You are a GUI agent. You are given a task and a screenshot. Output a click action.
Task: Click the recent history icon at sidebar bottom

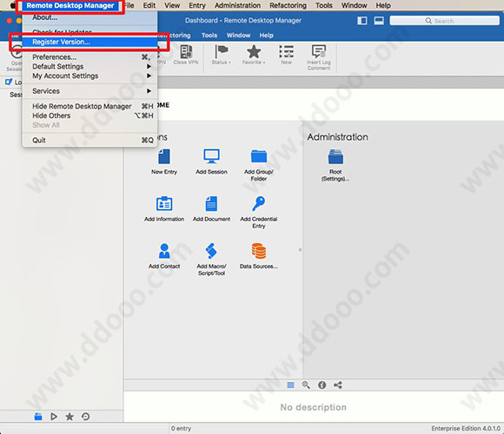tap(85, 417)
